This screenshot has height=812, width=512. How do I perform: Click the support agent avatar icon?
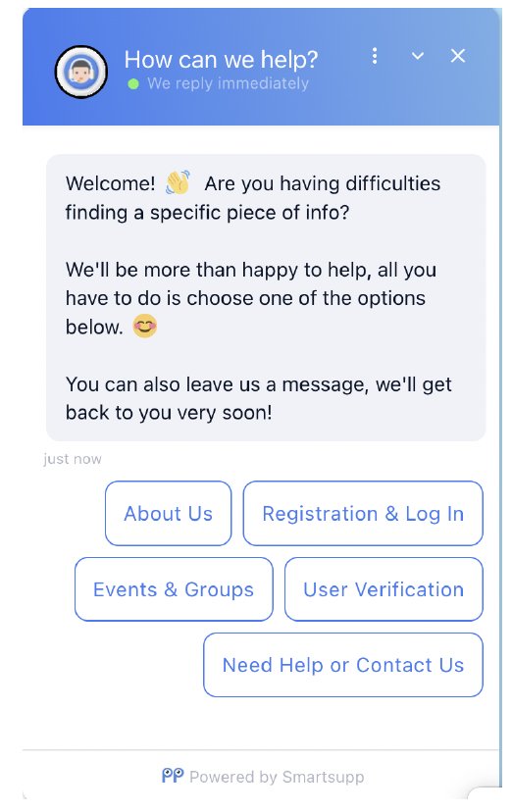pyautogui.click(x=81, y=72)
